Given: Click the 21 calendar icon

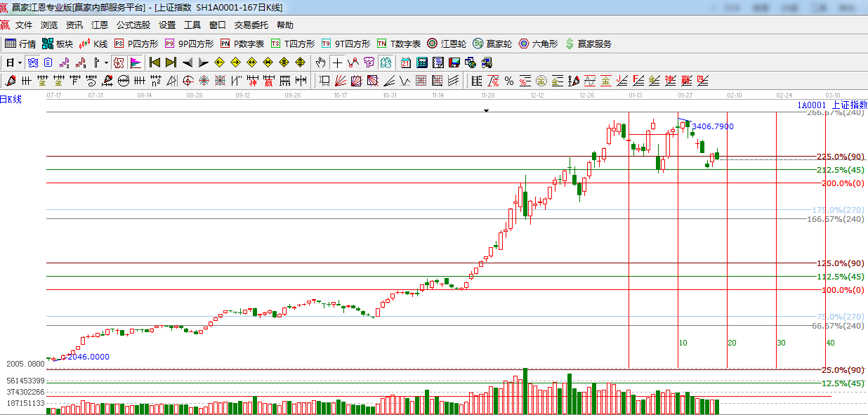Looking at the screenshot, I should [405, 62].
